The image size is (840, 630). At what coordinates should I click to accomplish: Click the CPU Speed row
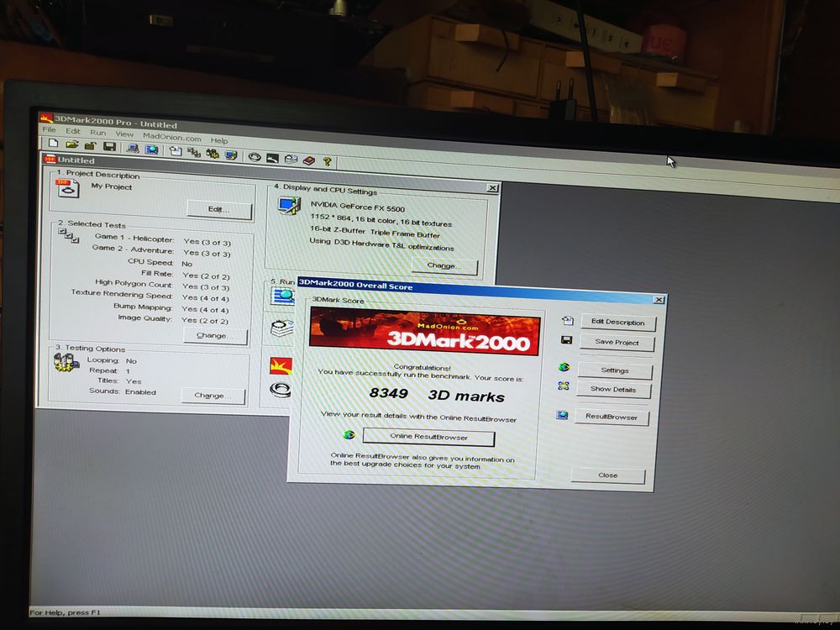[160, 262]
